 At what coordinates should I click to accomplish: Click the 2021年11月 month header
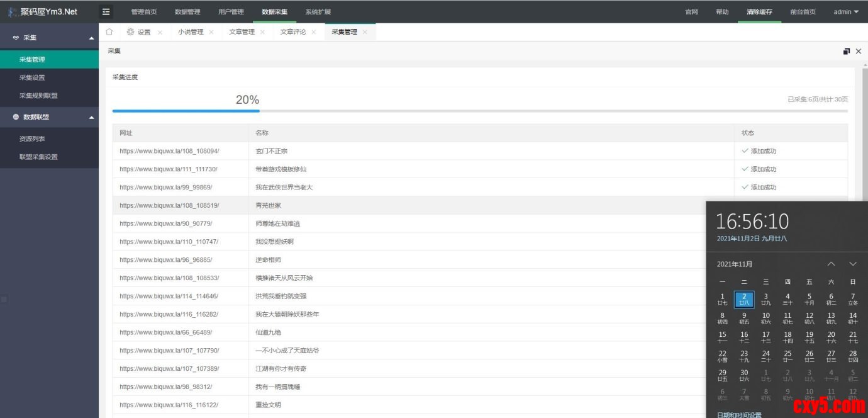click(735, 264)
